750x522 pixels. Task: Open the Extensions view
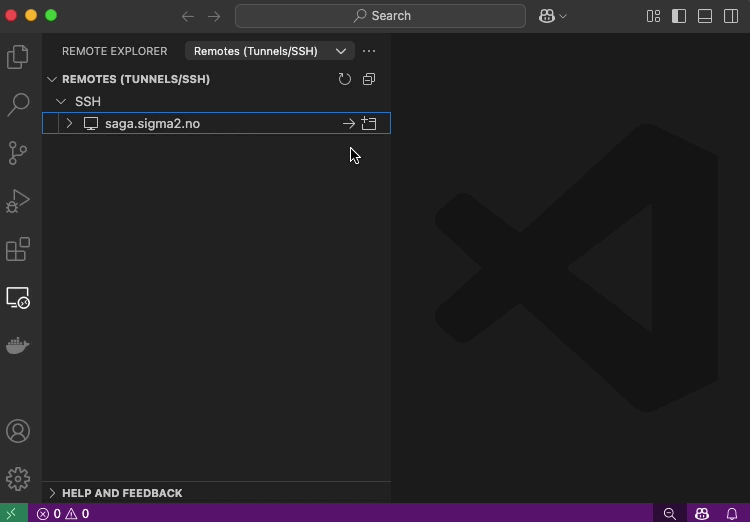tap(18, 249)
